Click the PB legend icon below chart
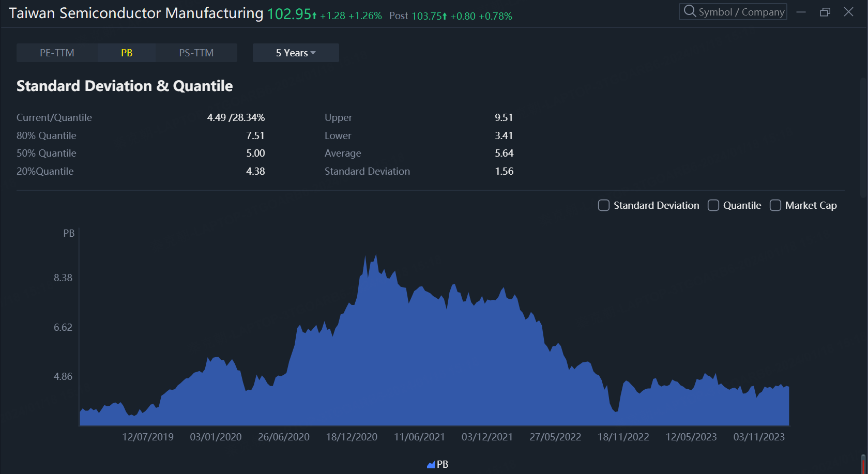 (431, 465)
